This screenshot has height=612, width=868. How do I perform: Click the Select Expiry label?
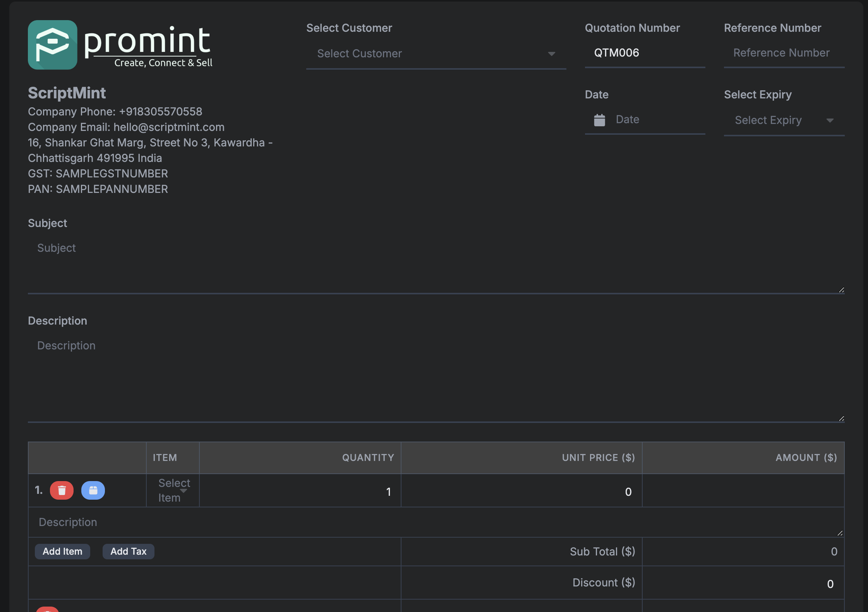click(758, 95)
